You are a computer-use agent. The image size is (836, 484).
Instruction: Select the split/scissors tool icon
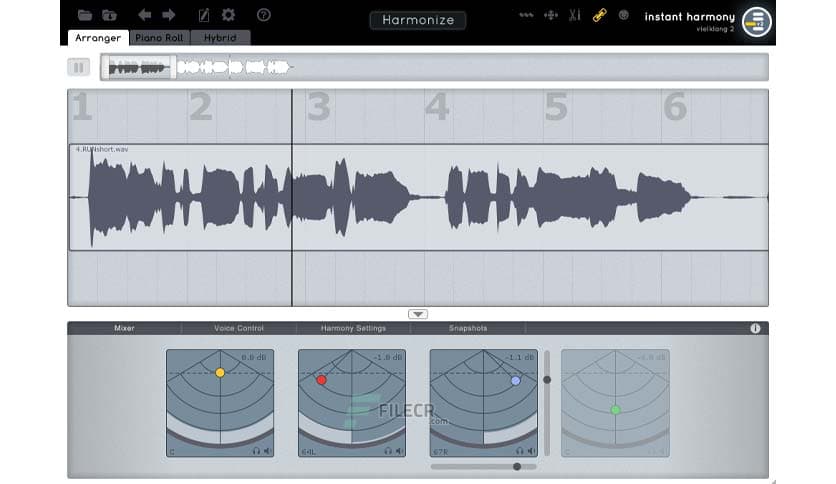pos(575,15)
